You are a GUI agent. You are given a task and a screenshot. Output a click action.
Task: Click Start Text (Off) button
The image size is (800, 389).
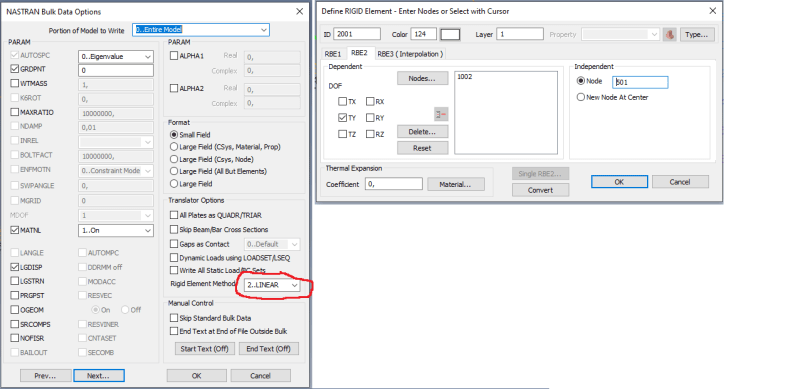coord(205,349)
